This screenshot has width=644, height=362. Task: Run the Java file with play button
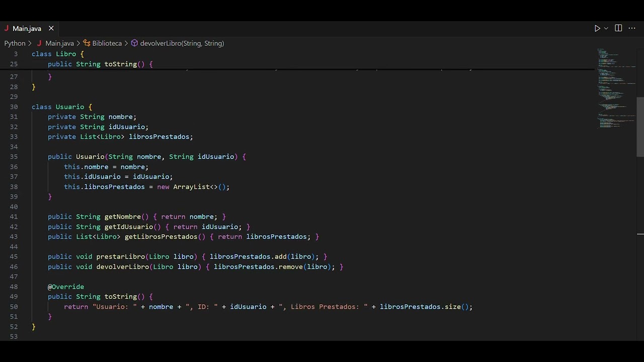tap(597, 29)
